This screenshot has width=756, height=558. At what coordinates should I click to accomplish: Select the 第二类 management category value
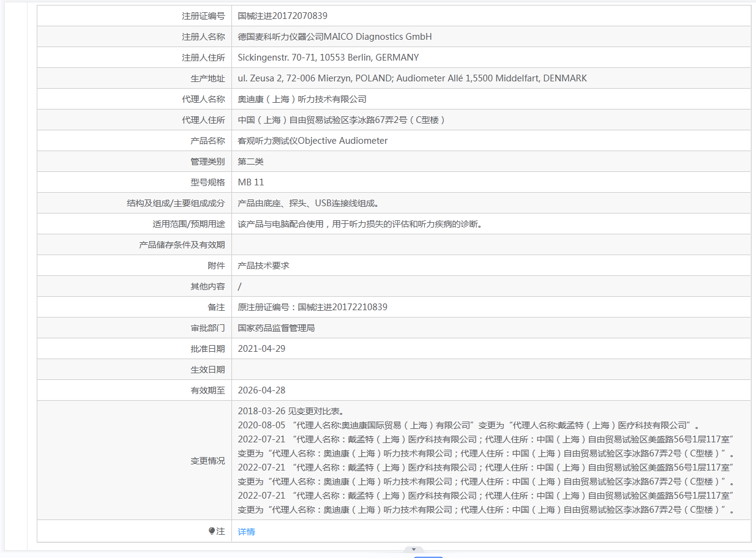tap(250, 162)
